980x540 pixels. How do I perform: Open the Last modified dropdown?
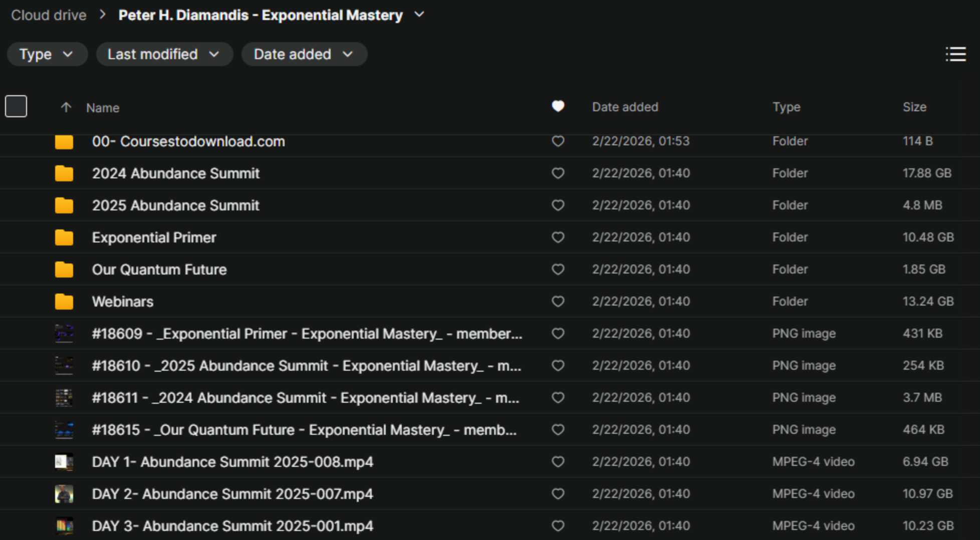pos(164,54)
